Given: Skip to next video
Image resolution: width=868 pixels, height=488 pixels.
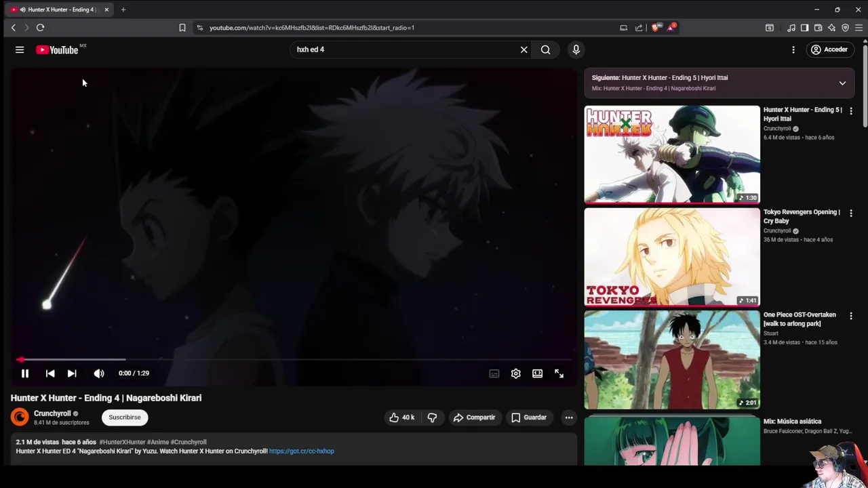Looking at the screenshot, I should 72,373.
